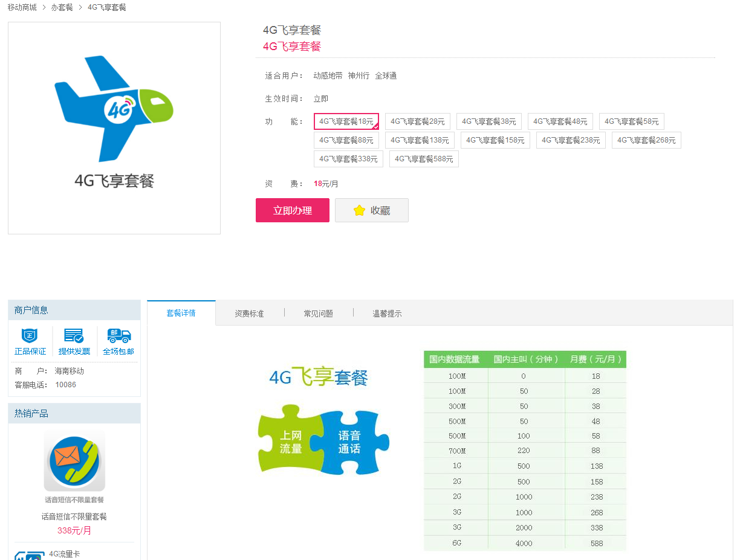Click the 338元/月 price text

[74, 530]
